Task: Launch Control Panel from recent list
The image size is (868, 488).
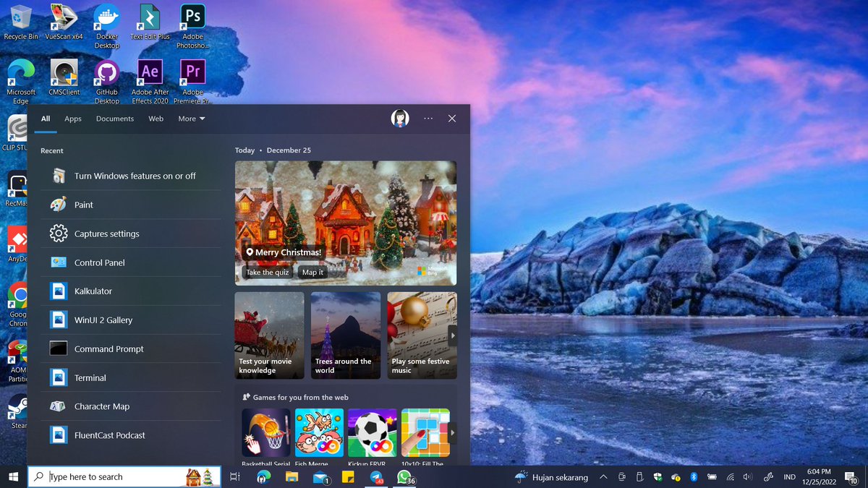Action: pyautogui.click(x=131, y=262)
